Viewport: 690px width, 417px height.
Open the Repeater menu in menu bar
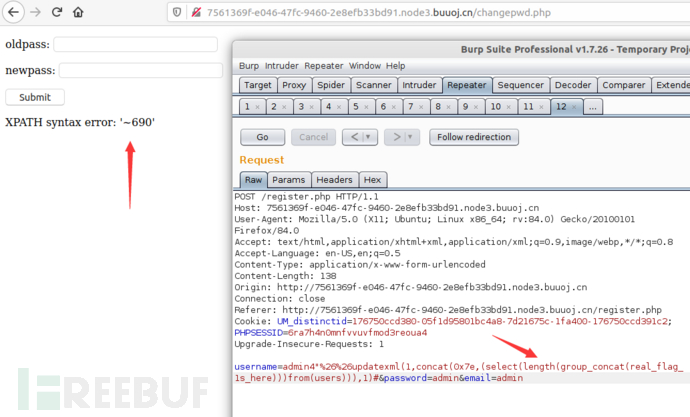pyautogui.click(x=323, y=66)
